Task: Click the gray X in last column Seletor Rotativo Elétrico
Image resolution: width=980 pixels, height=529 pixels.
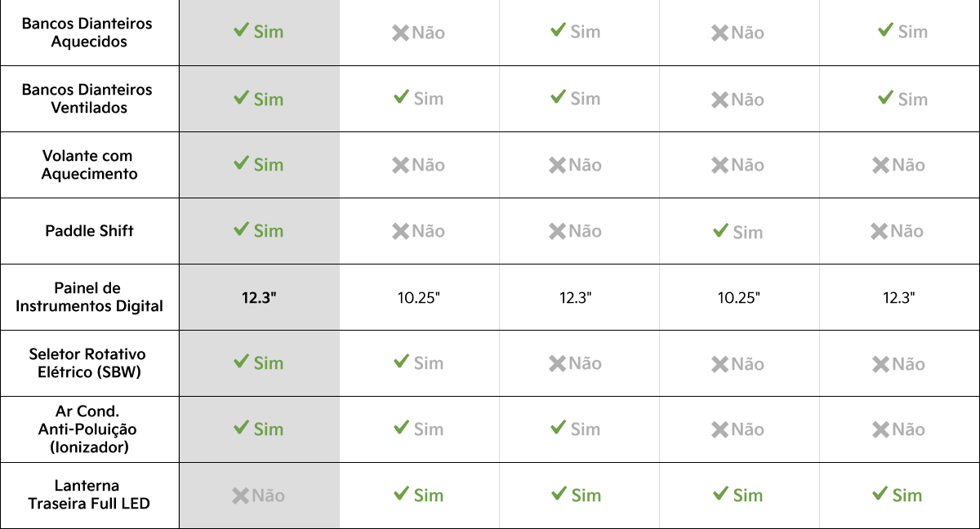Action: click(x=880, y=364)
